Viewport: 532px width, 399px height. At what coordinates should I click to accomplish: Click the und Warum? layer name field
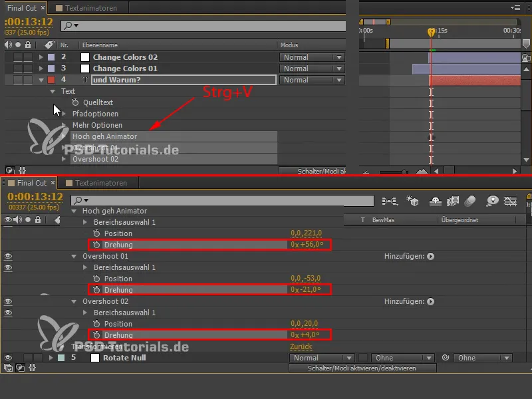click(184, 80)
